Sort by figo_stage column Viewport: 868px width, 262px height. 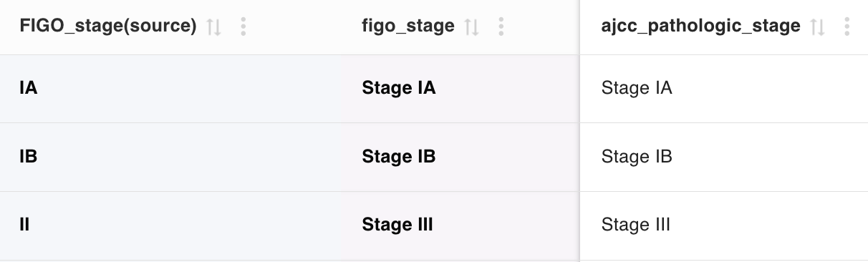472,27
